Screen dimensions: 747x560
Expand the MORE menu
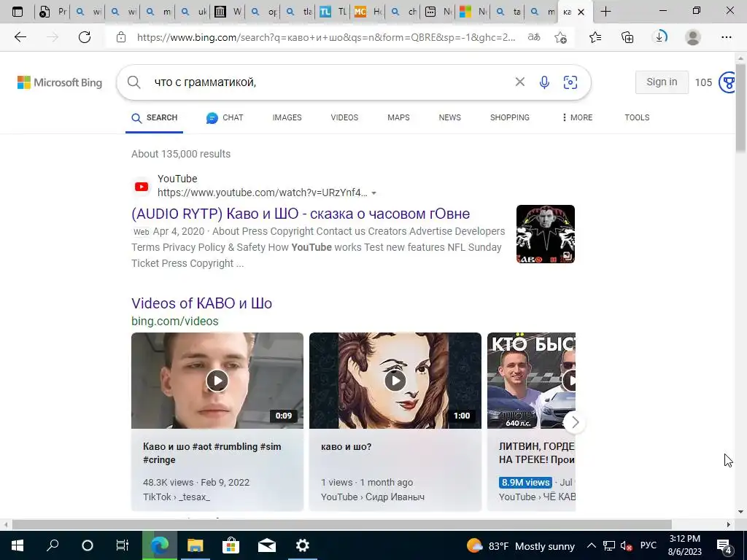tap(578, 117)
